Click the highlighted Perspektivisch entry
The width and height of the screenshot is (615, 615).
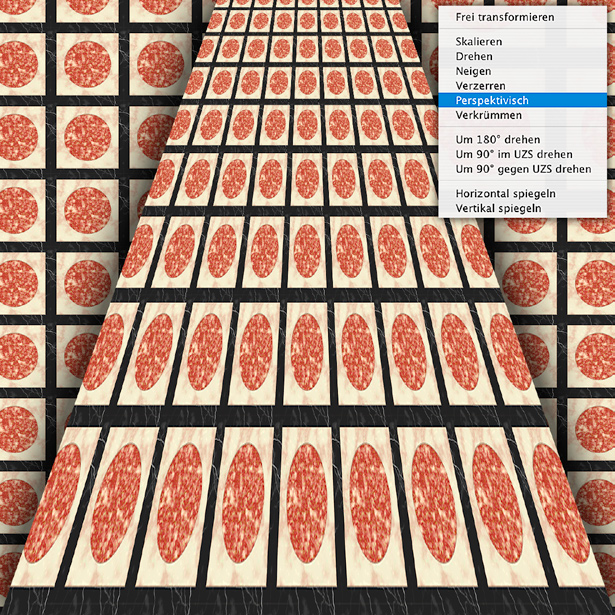click(522, 100)
